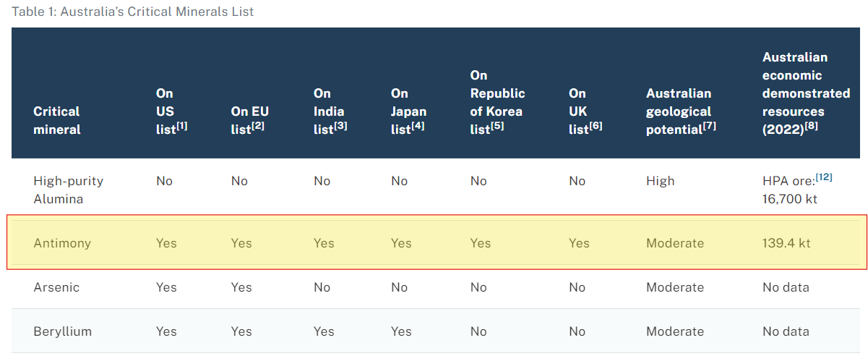Select the highlighted Antimony row name
Screen dimensions: 868x356
click(62, 243)
